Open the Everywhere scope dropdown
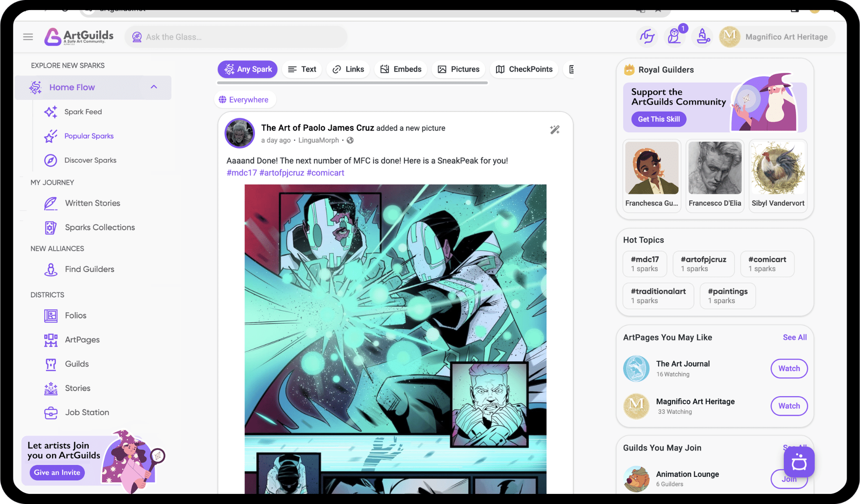 (x=244, y=100)
